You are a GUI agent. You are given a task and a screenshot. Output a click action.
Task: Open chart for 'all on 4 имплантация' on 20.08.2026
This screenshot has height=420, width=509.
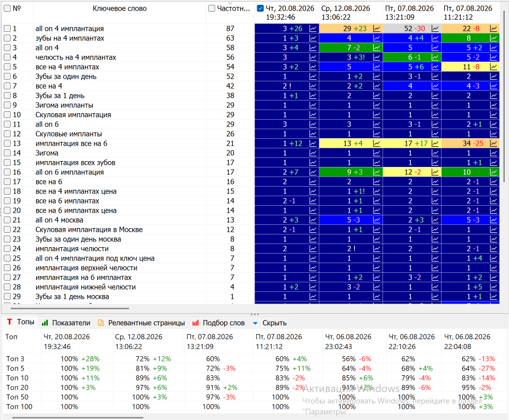point(312,29)
